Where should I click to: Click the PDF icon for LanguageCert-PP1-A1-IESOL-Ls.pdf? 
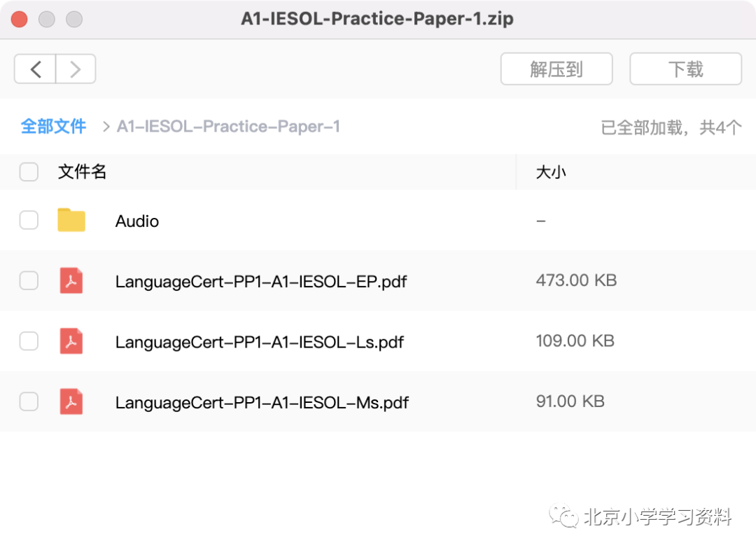71,341
